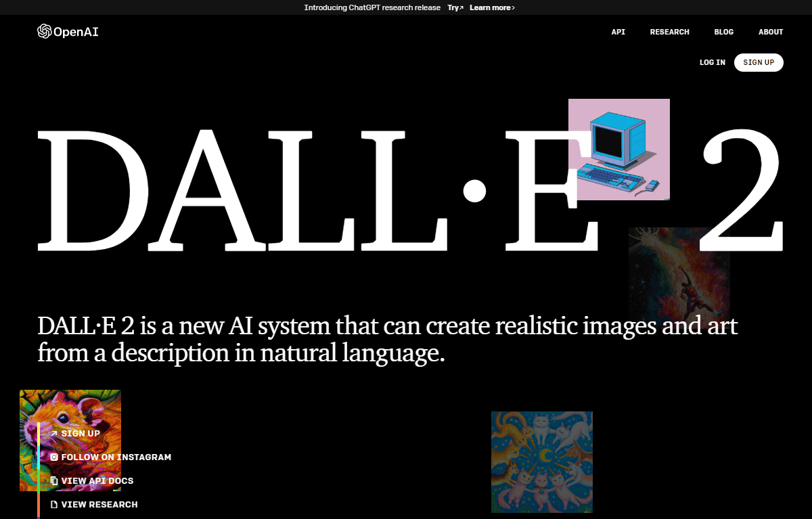The width and height of the screenshot is (812, 519).
Task: Go to the Blog page
Action: pyautogui.click(x=723, y=32)
